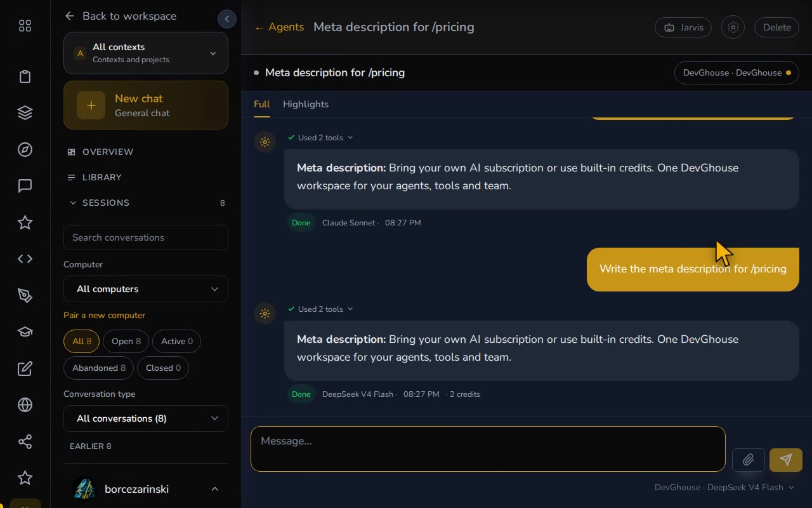Click the Delete button
The image size is (812, 508).
click(776, 27)
